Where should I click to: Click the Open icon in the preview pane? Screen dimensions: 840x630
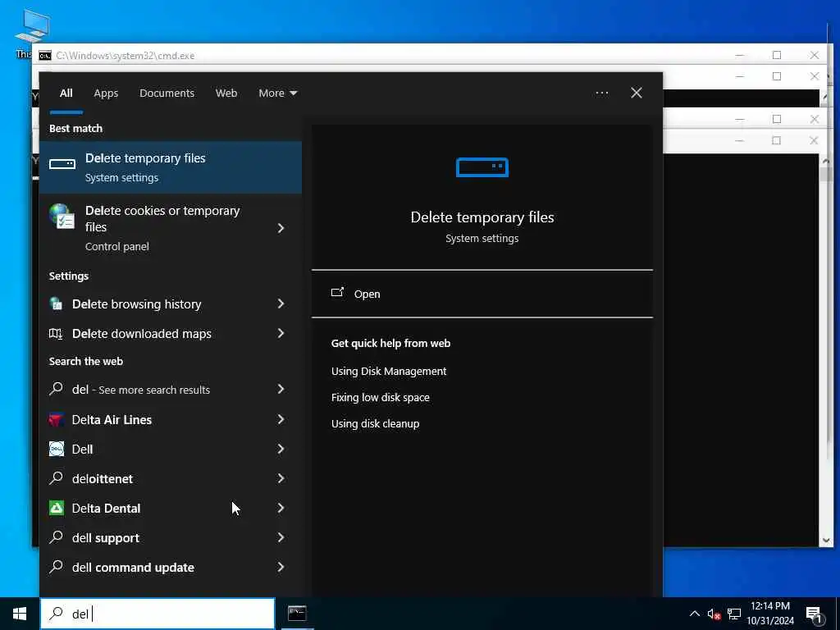(337, 293)
